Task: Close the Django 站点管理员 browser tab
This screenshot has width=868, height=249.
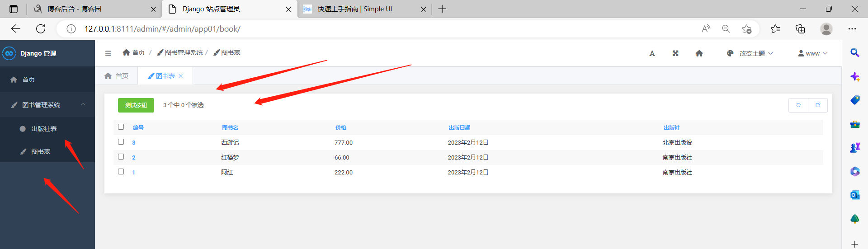Action: (x=288, y=9)
